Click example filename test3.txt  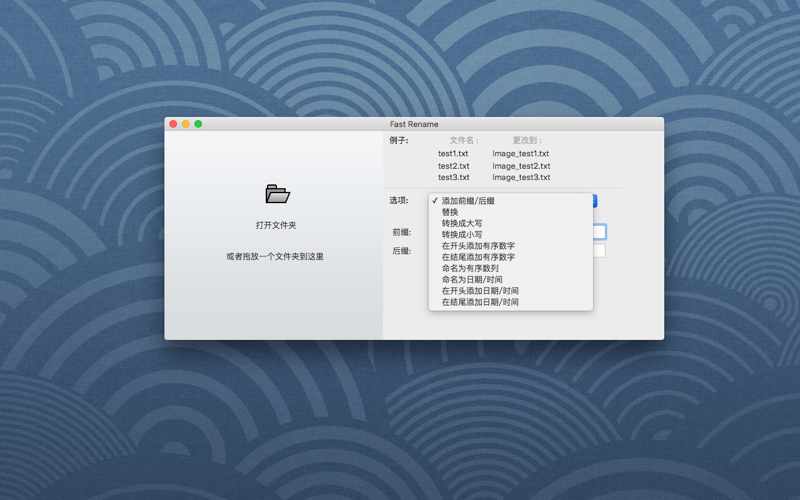pos(454,177)
